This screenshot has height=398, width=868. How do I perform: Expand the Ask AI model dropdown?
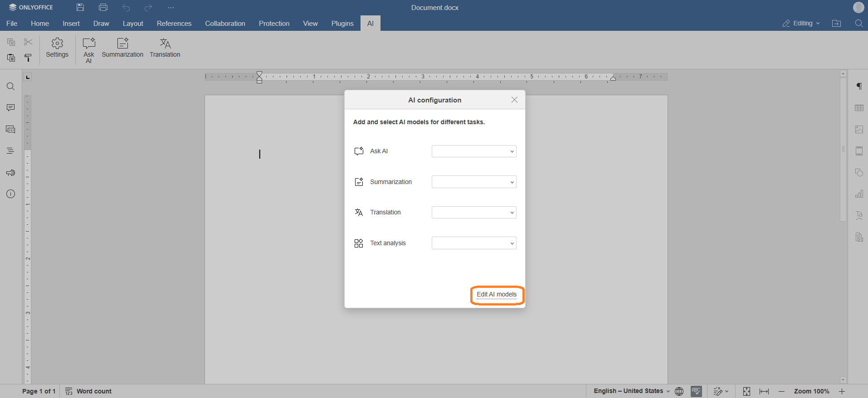[x=474, y=151]
